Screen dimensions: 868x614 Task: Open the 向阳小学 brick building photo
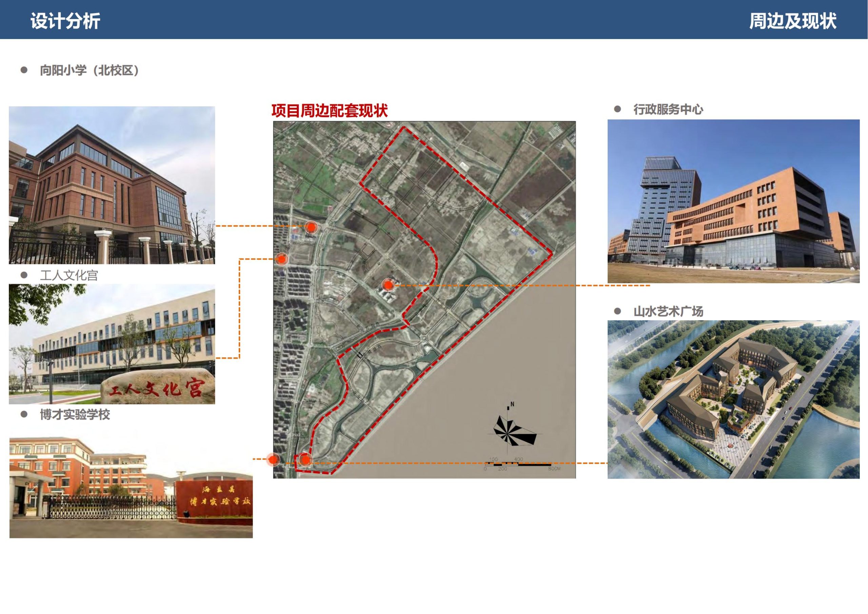pos(112,185)
